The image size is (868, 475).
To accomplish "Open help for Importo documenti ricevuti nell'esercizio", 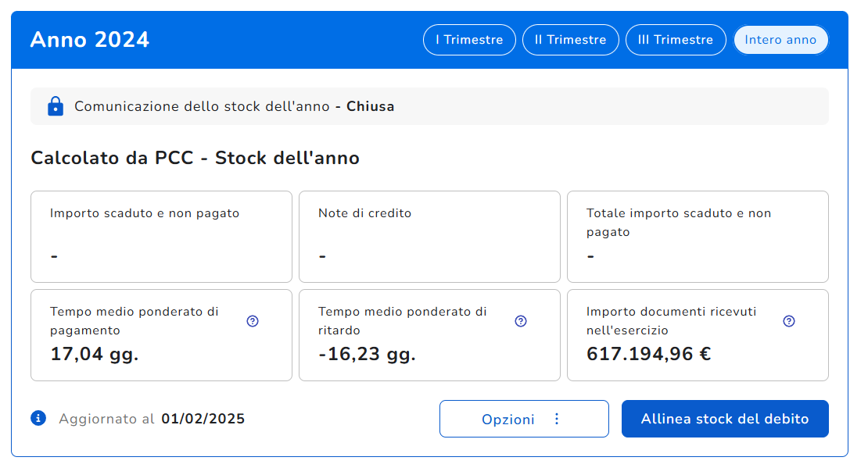I will (789, 321).
